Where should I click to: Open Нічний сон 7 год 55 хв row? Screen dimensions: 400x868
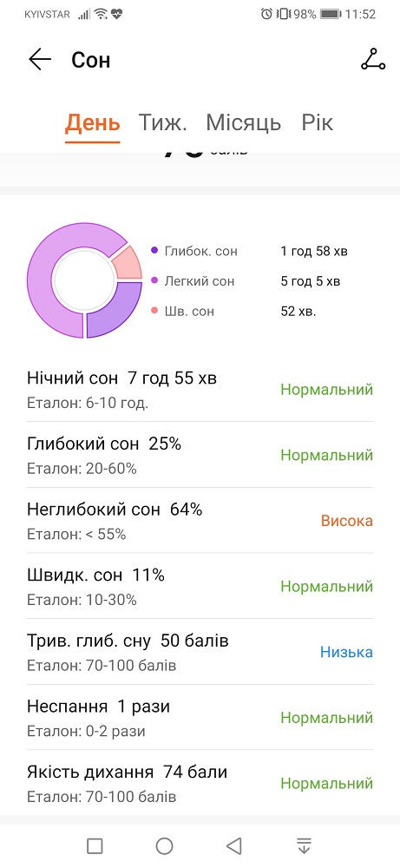click(200, 390)
